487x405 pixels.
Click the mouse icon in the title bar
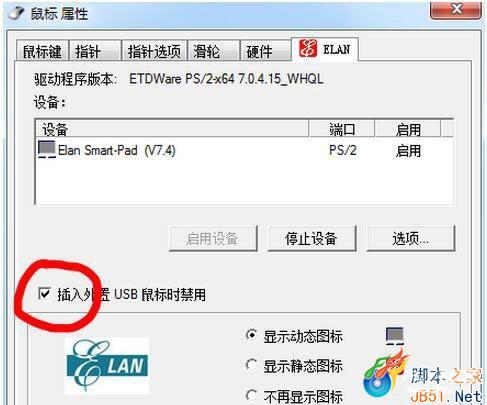pyautogui.click(x=16, y=12)
